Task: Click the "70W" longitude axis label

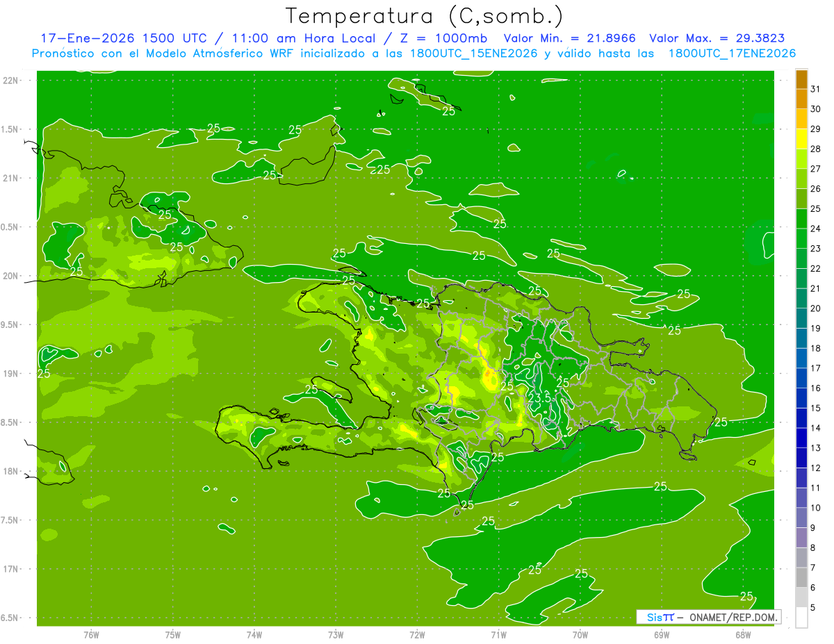Action: click(x=580, y=634)
